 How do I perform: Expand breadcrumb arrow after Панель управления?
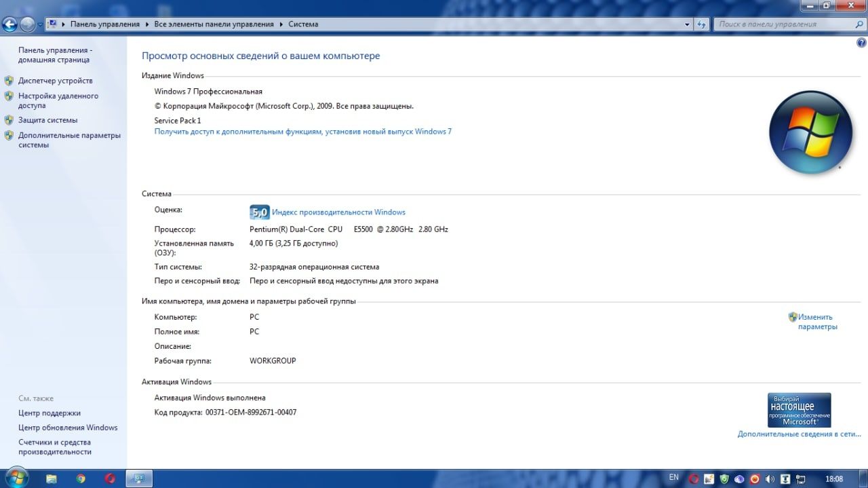148,24
